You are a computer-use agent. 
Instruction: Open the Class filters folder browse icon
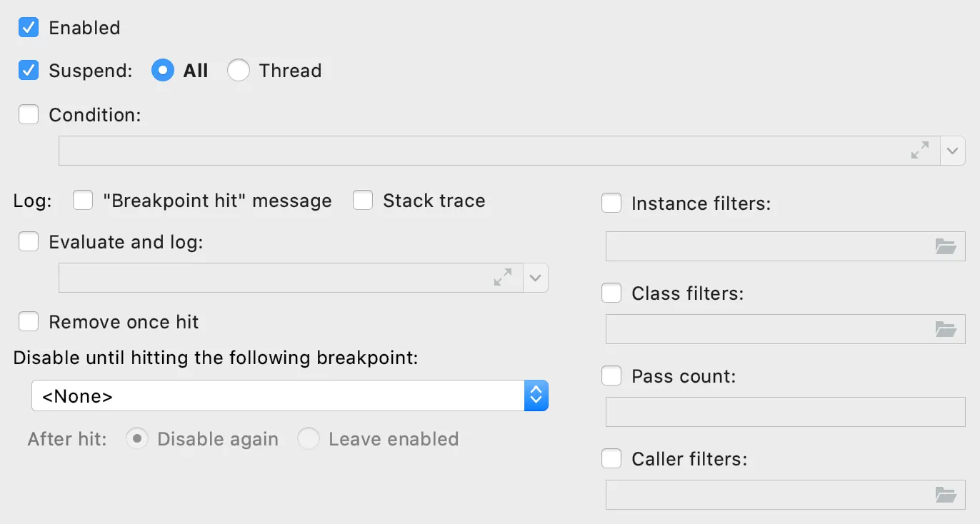[945, 330]
